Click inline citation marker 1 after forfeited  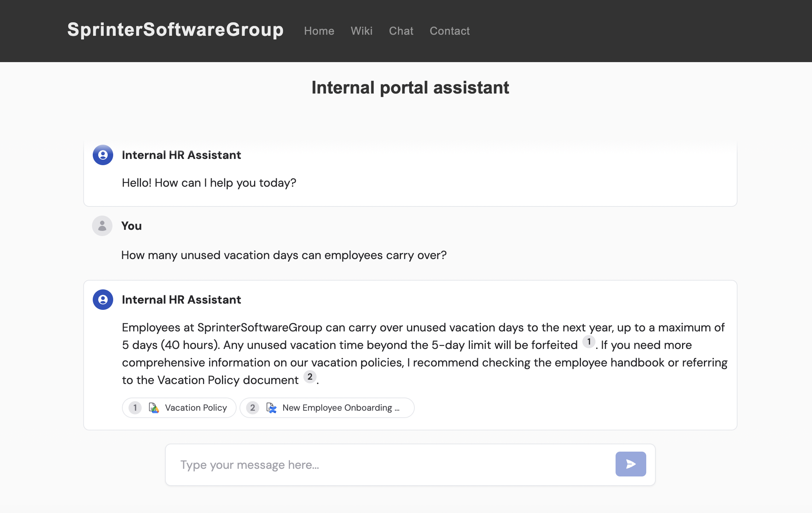click(x=589, y=342)
